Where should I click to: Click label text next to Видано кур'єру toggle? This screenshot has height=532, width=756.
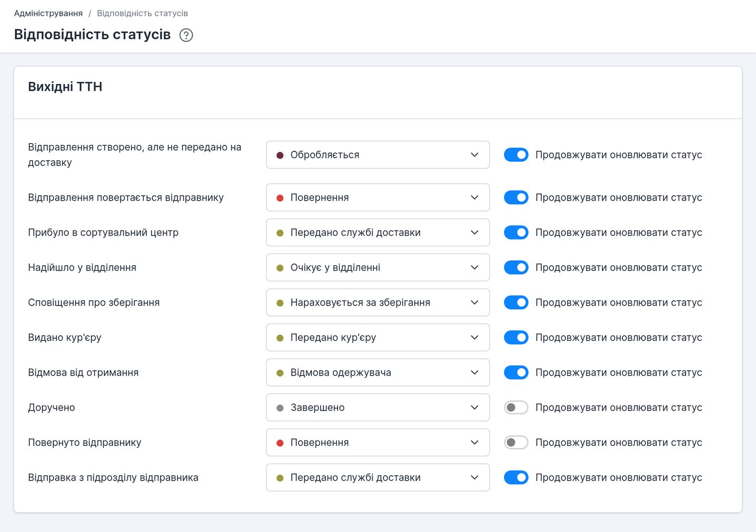[x=618, y=338]
